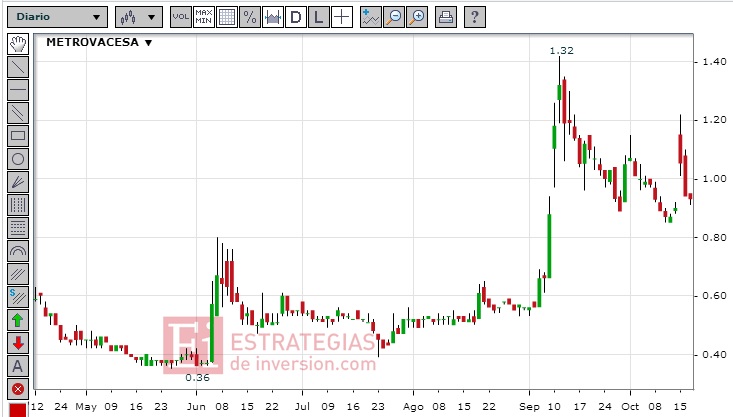Select the horizontal retracement lines tool
733x417 pixels.
(18, 228)
